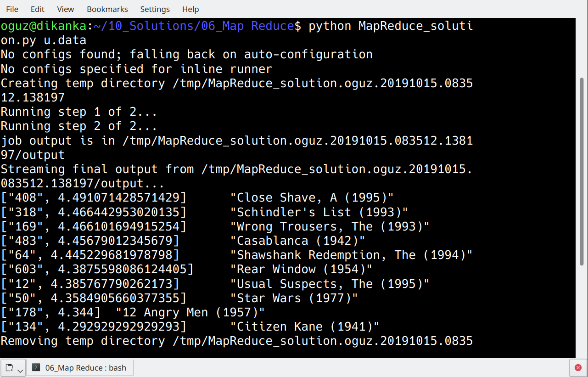The width and height of the screenshot is (588, 377).
Task: Expand the new tab dropdown arrow
Action: pos(20,369)
